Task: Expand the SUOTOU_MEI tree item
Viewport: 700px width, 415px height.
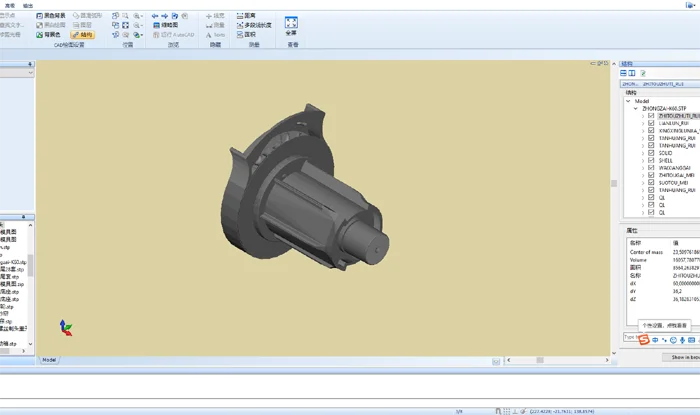Action: pyautogui.click(x=643, y=183)
